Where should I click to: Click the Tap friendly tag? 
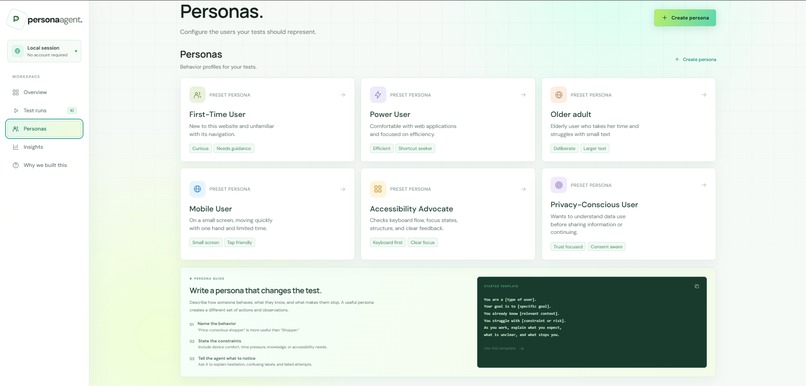point(240,243)
